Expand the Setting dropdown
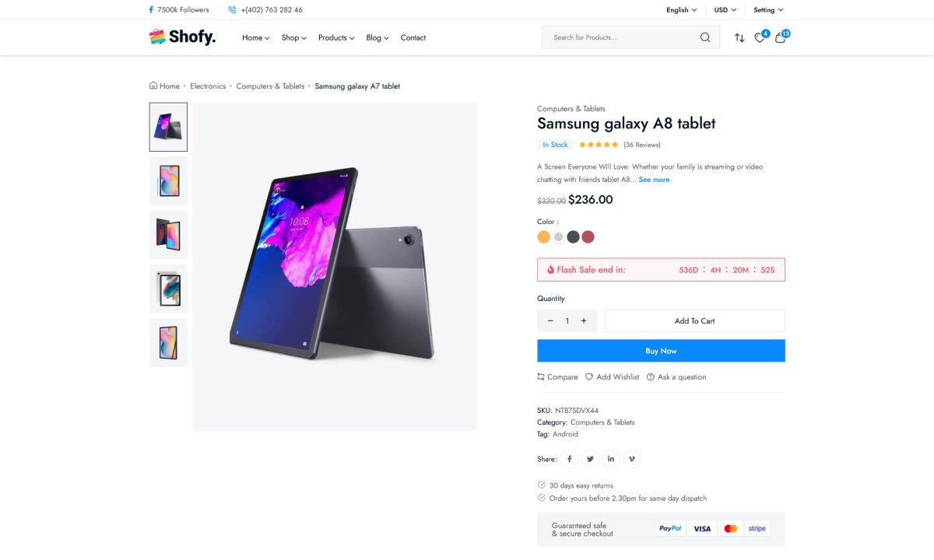934x560 pixels. 768,10
